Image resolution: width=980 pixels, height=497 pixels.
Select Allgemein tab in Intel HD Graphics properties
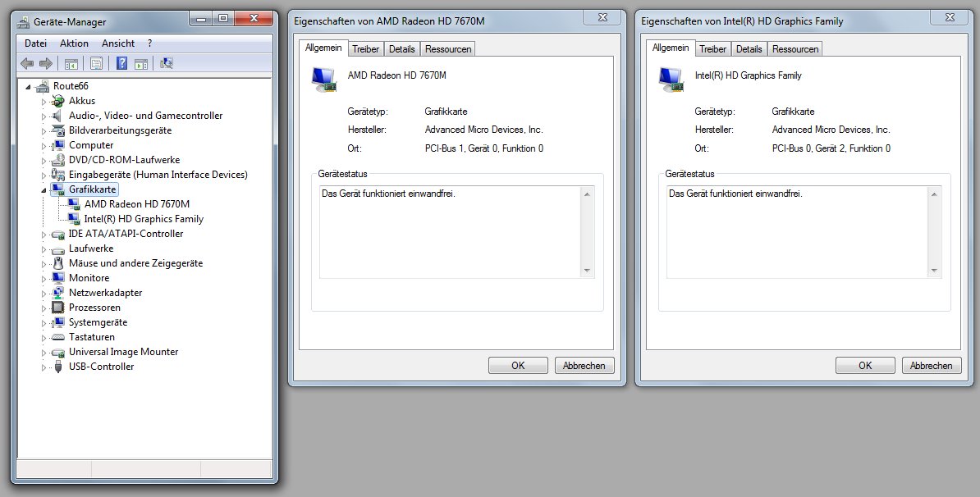coord(671,48)
